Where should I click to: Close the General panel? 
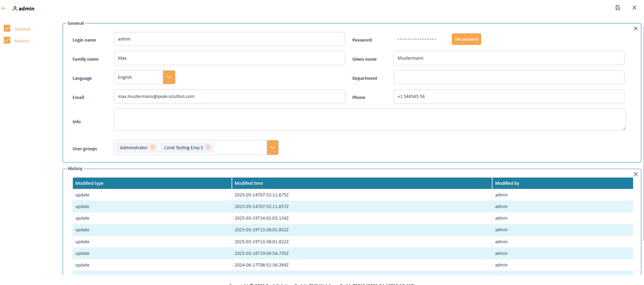point(635,28)
